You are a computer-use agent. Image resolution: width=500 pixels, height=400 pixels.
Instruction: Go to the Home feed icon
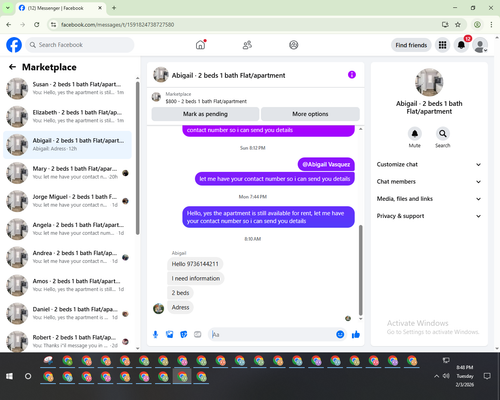pos(200,45)
